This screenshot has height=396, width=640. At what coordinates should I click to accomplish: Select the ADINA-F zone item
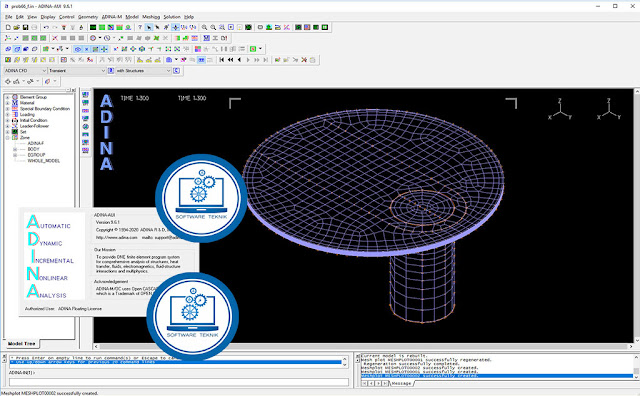coord(36,143)
